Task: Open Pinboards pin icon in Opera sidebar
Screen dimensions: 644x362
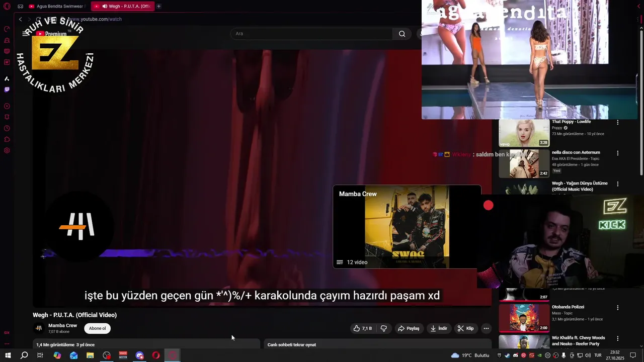Action: point(7,117)
